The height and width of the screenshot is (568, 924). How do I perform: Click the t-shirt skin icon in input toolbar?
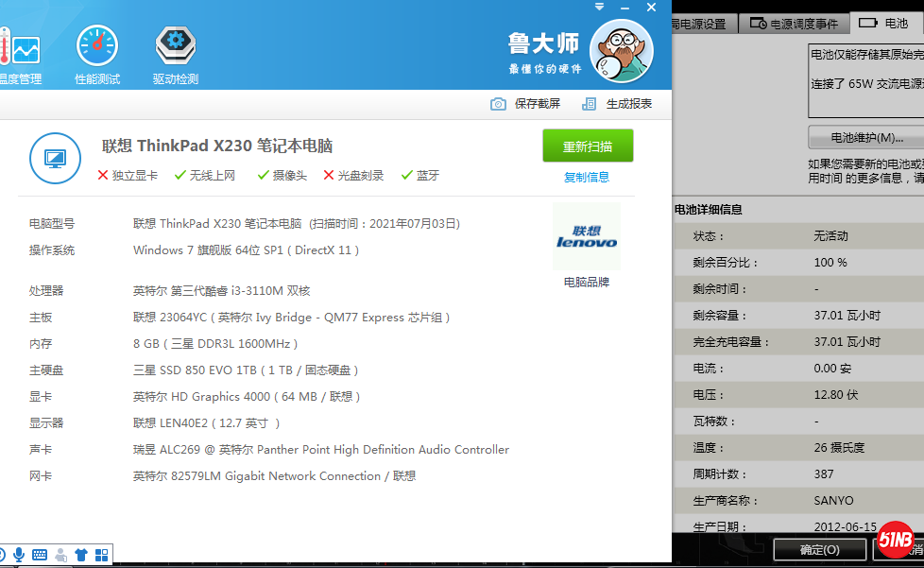click(x=81, y=555)
